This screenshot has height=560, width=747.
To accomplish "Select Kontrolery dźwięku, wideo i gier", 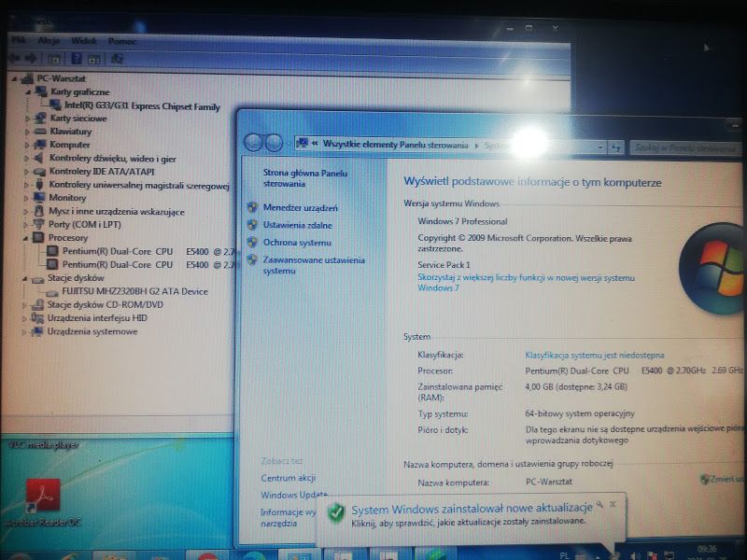I will tap(112, 159).
